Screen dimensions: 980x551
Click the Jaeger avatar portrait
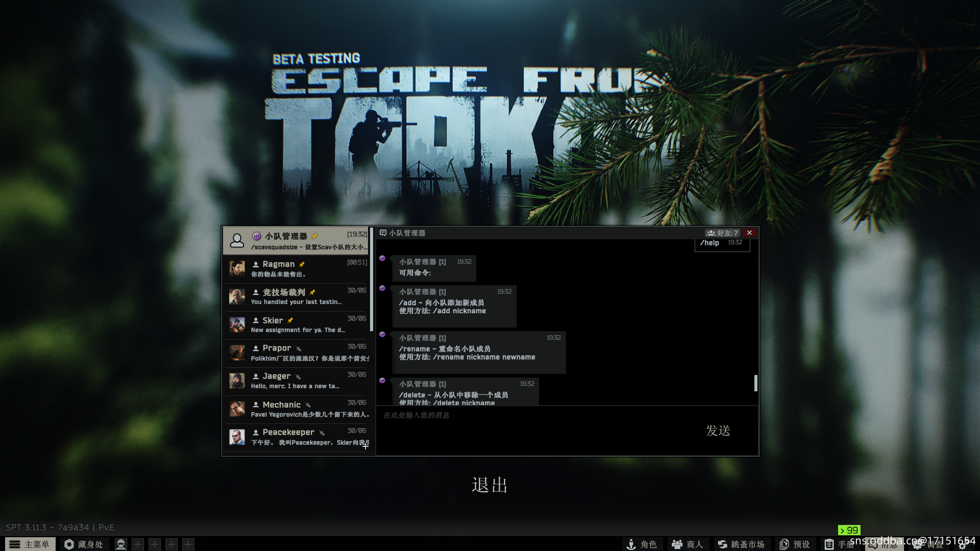pyautogui.click(x=237, y=381)
